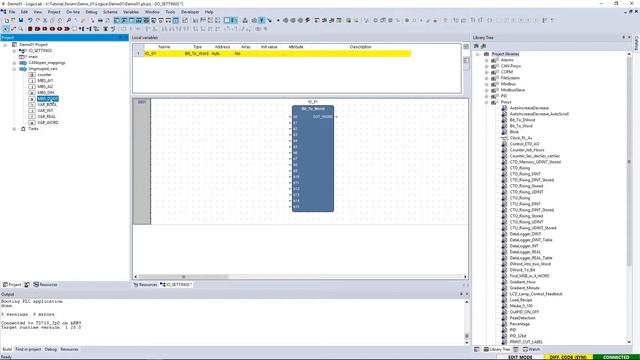Viewport: 640px width, 360px height.
Task: Open the Build output tab
Action: point(7,349)
